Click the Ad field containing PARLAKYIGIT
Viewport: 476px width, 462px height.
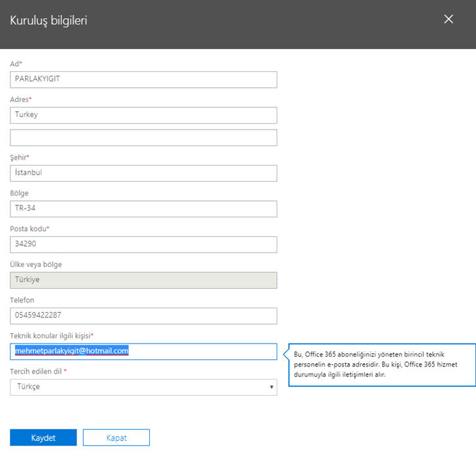143,79
